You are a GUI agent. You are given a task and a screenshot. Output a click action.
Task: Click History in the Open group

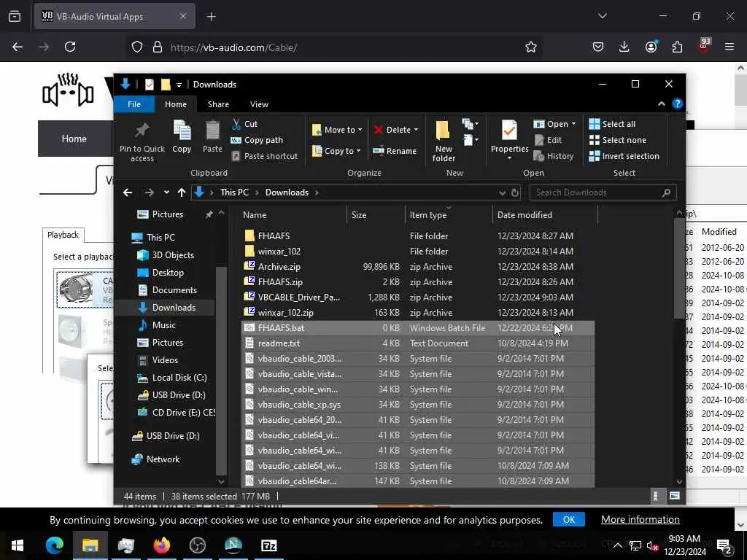[x=554, y=156]
